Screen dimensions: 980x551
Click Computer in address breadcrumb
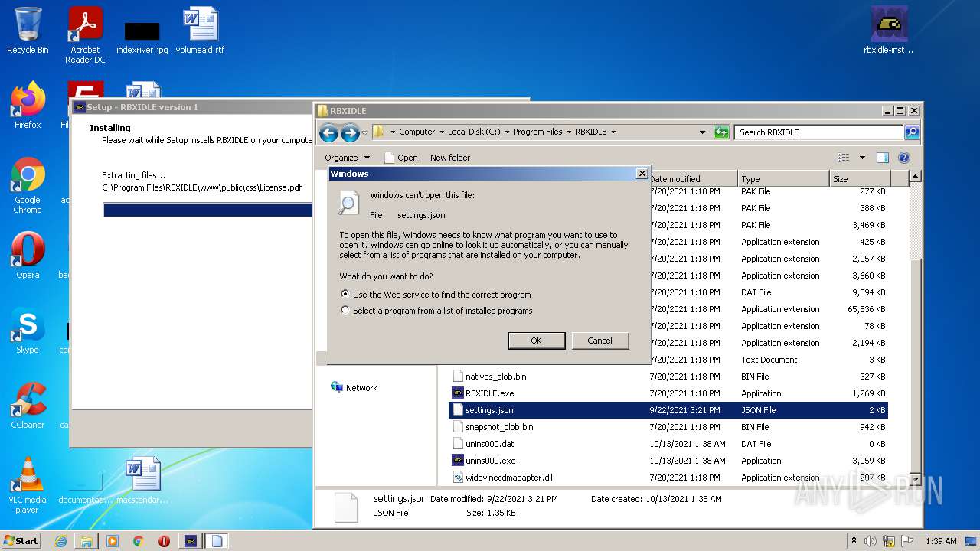[x=416, y=132]
